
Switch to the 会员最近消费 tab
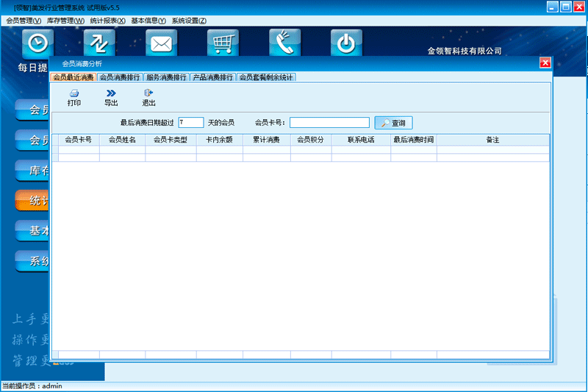pyautogui.click(x=73, y=77)
